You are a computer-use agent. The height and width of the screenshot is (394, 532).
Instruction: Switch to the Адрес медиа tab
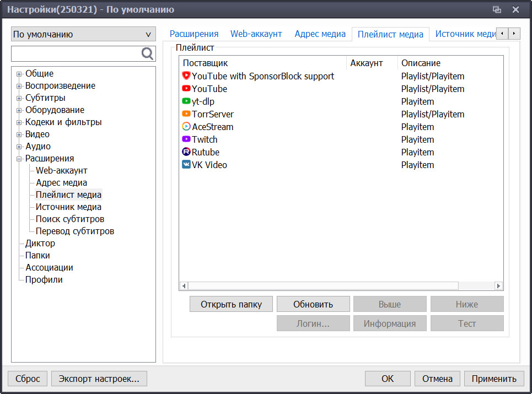320,34
